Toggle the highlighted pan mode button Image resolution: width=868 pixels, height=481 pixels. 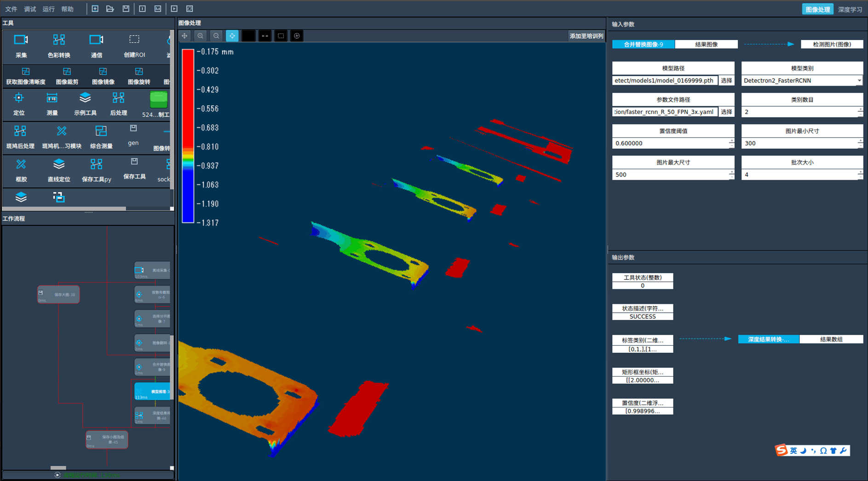[232, 36]
